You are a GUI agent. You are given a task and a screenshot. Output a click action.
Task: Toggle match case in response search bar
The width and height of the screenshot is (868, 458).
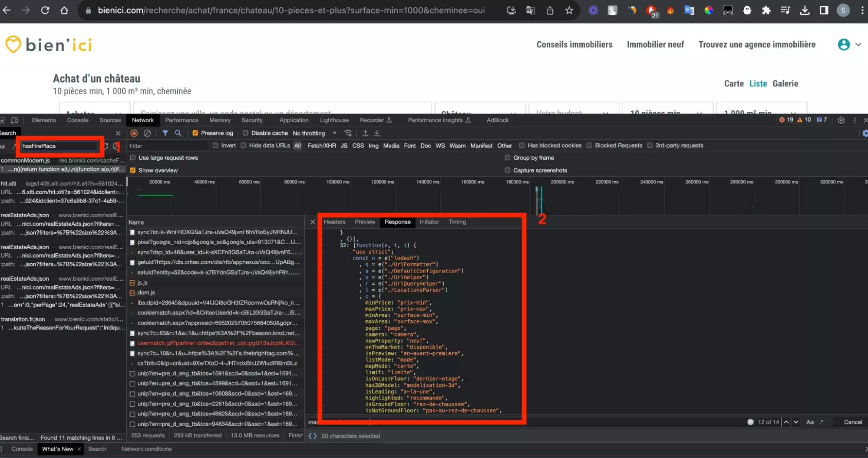(x=810, y=421)
